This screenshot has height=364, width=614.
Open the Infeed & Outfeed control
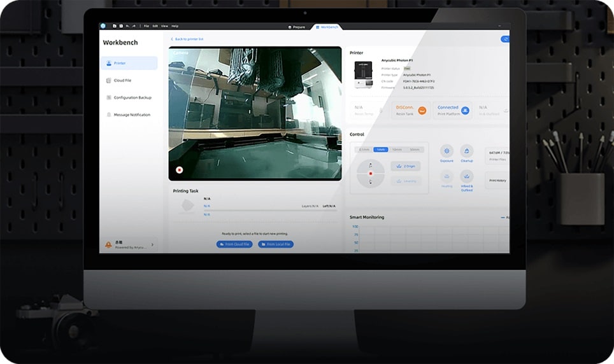pos(467,176)
